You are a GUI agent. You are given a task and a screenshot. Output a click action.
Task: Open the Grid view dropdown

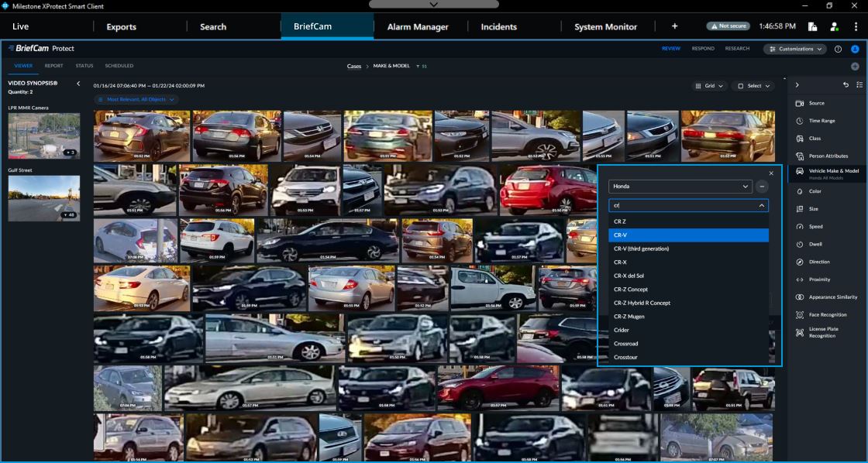709,86
